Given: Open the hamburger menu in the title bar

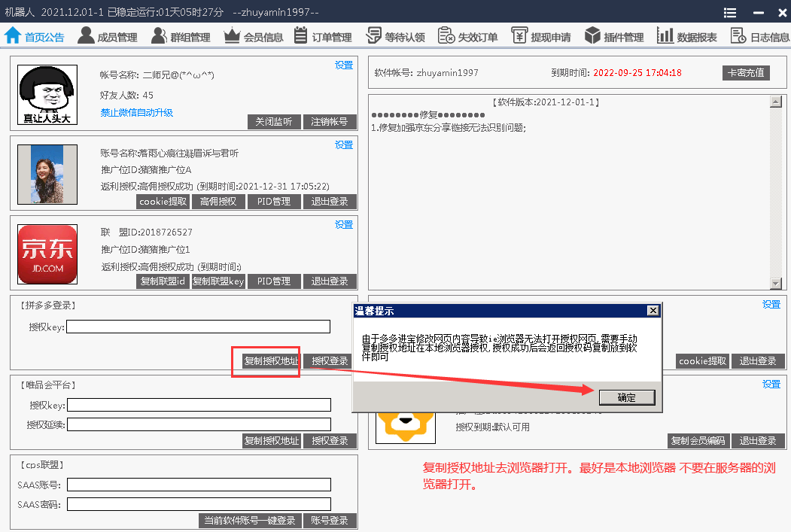Looking at the screenshot, I should 730,13.
